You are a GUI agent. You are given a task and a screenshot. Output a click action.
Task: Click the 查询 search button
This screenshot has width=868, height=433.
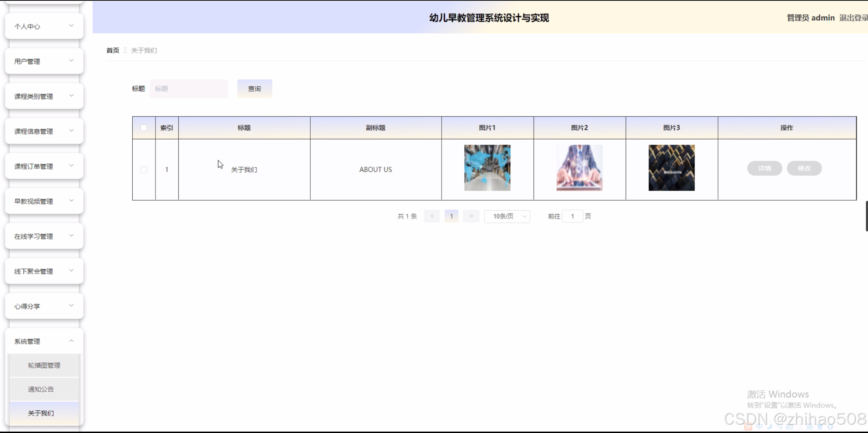pyautogui.click(x=254, y=89)
